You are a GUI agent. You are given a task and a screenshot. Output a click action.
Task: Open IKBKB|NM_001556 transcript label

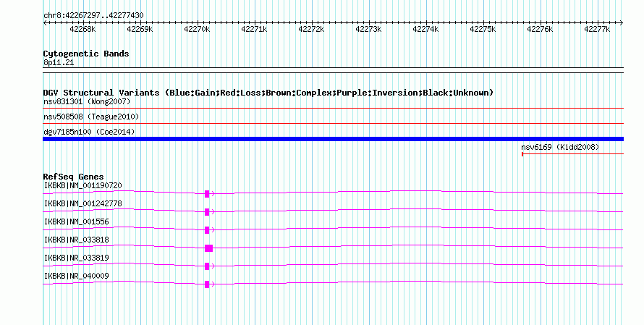[x=77, y=222]
